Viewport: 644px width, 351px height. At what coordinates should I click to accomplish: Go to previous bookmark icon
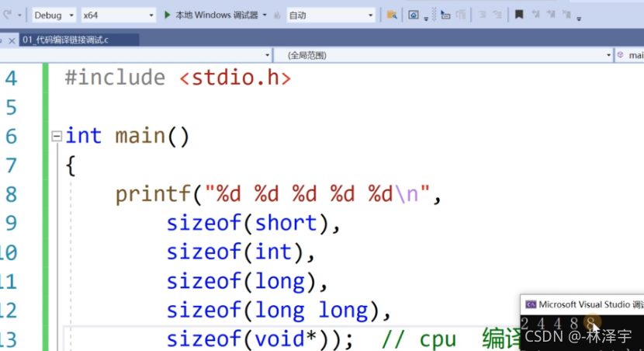point(535,15)
